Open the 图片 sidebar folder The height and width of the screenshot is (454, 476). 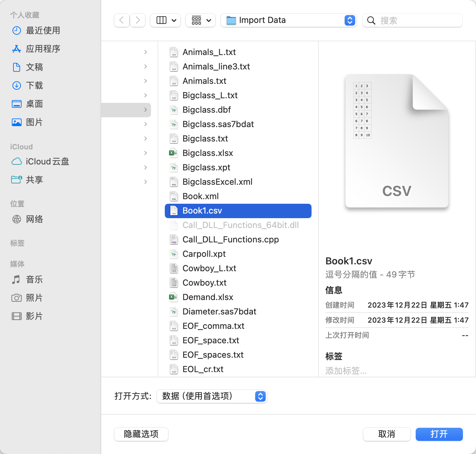click(x=28, y=122)
